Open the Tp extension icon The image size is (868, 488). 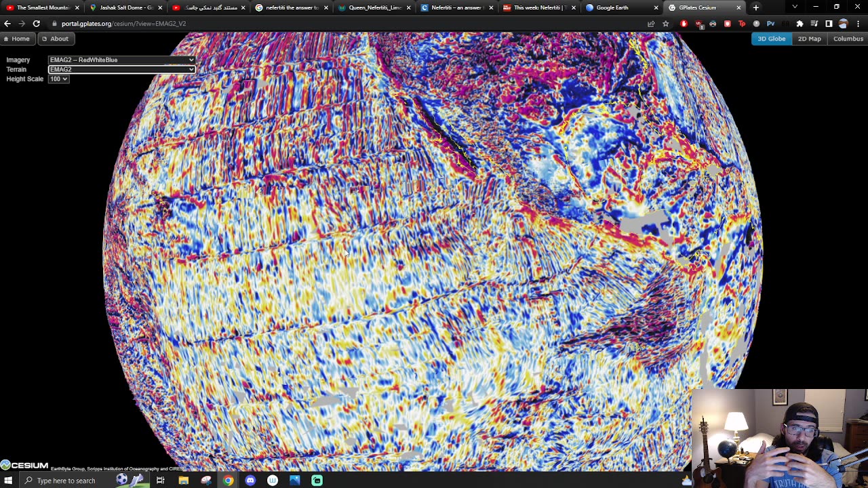(x=742, y=24)
